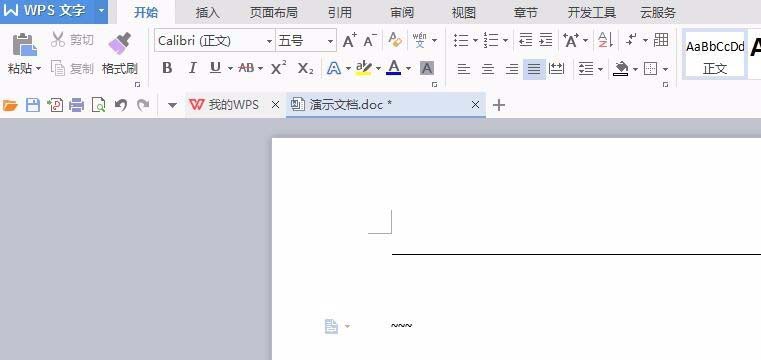Click the table grid icon in ribbon

661,40
